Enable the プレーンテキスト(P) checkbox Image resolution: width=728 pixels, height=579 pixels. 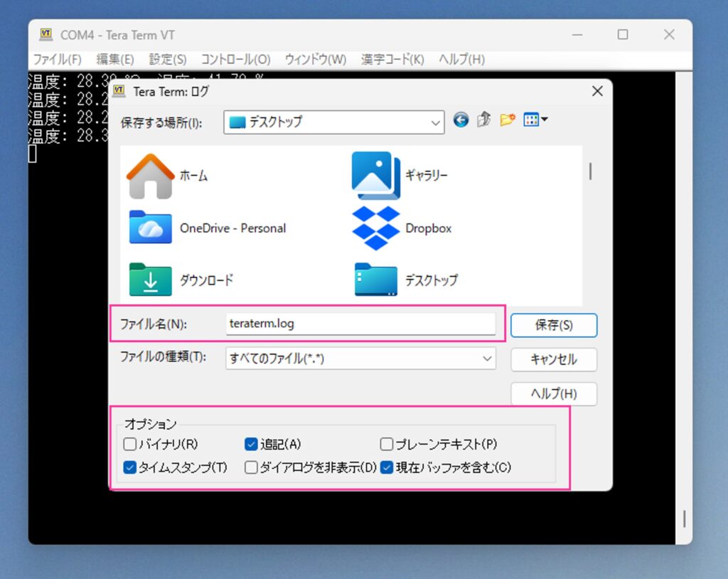pos(387,445)
